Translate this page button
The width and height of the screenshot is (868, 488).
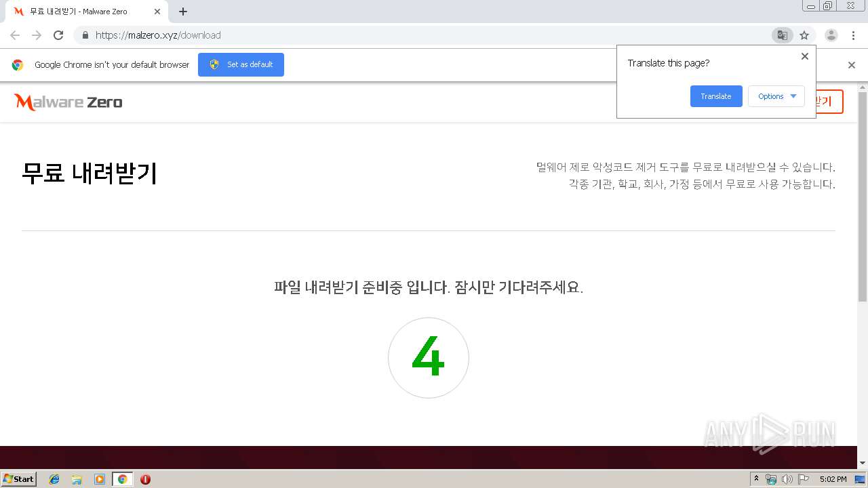pyautogui.click(x=716, y=96)
